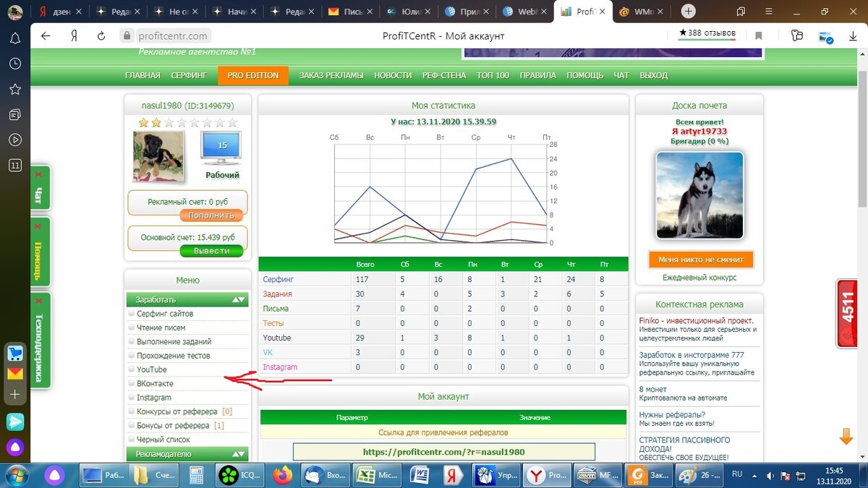Open ПРАВИЛА in the site menu

point(538,75)
